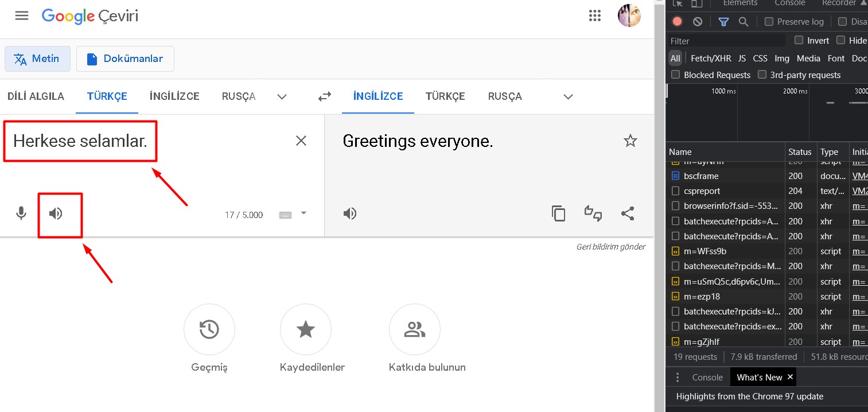
Task: Click the translated text Greetings everyone.
Action: (418, 141)
